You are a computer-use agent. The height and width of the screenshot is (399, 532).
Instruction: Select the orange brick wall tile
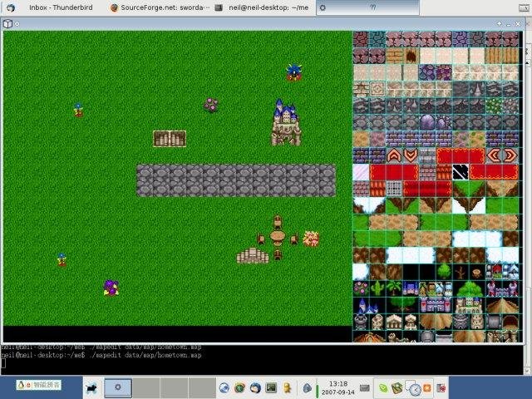tap(394, 56)
